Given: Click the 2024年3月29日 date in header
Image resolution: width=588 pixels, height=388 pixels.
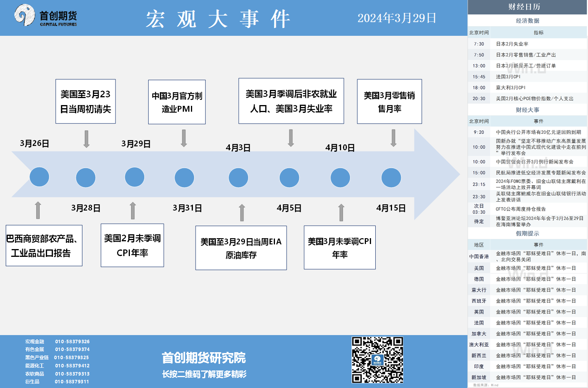Looking at the screenshot, I should point(397,18).
